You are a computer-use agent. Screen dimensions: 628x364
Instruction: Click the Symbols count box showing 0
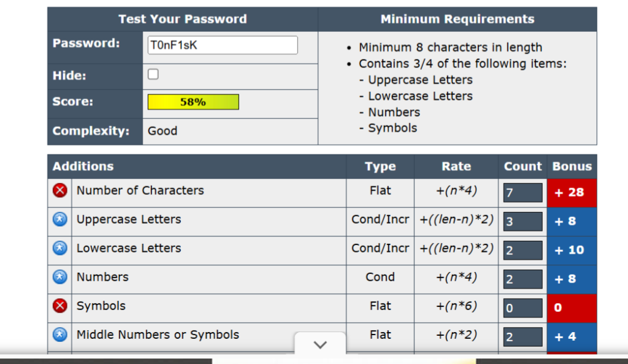click(x=523, y=308)
